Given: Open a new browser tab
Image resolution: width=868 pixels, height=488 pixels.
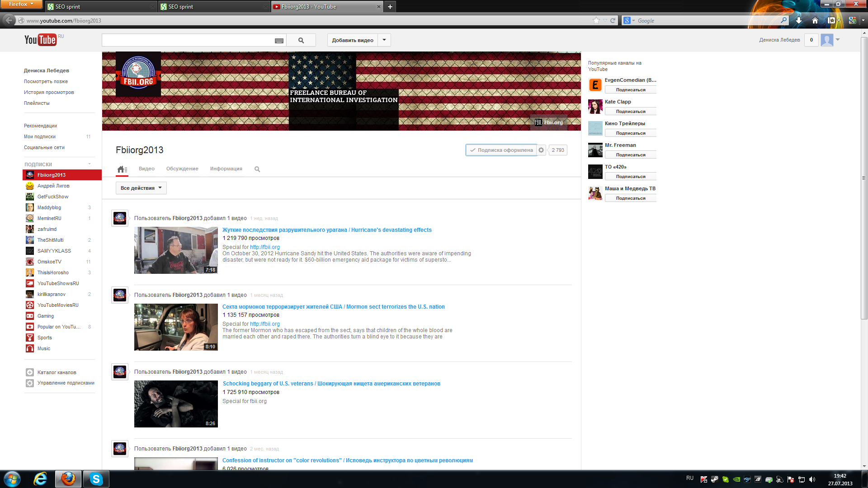Looking at the screenshot, I should pyautogui.click(x=390, y=7).
